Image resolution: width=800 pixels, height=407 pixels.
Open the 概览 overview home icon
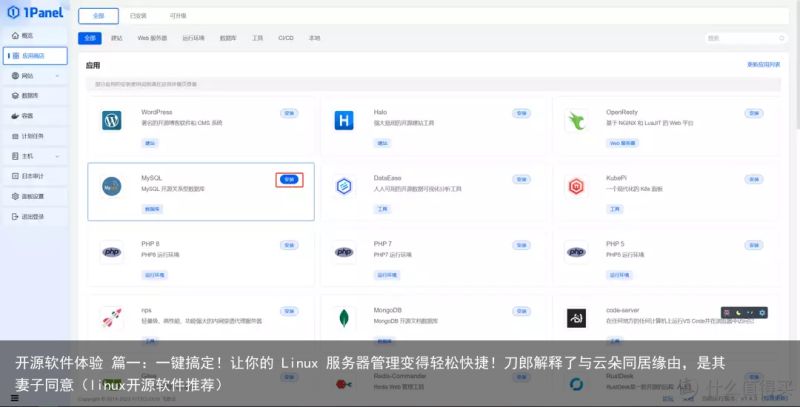pyautogui.click(x=15, y=36)
